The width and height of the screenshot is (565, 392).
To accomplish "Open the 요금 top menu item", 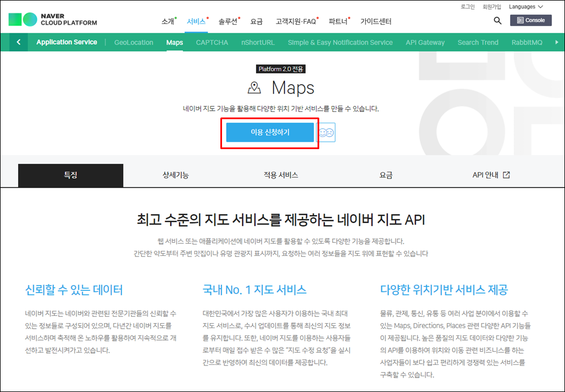I will tap(257, 21).
